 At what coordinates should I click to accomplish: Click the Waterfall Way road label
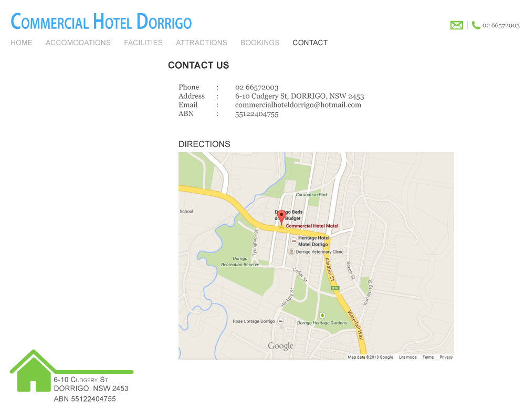[x=355, y=325]
